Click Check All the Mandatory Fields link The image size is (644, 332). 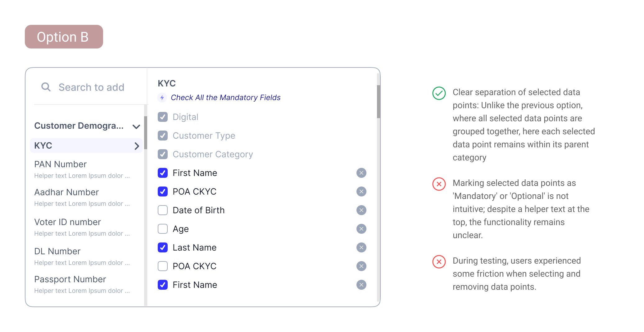pyautogui.click(x=225, y=98)
